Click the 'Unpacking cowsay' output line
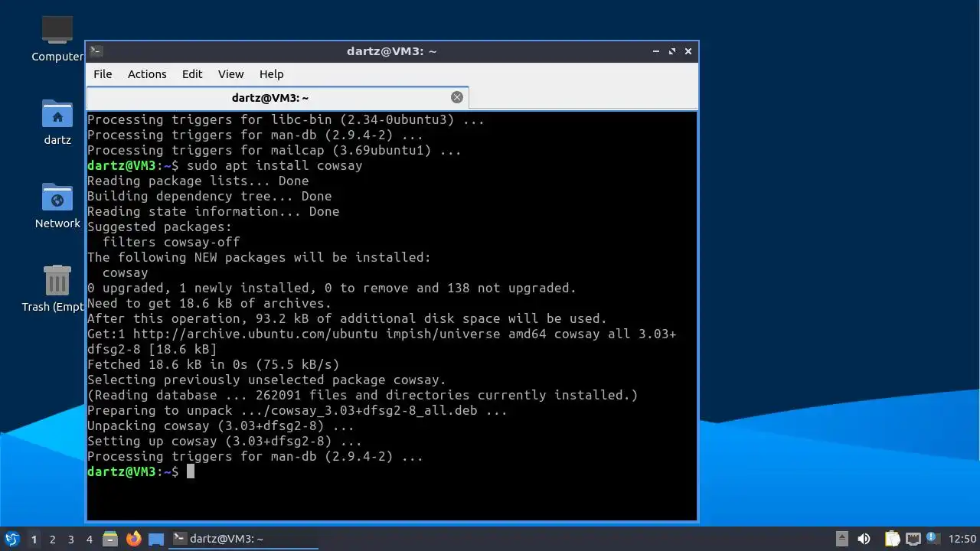Image resolution: width=980 pixels, height=551 pixels. pyautogui.click(x=220, y=425)
